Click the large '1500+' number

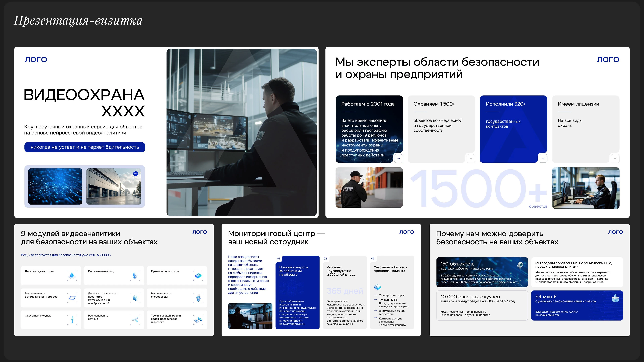[x=478, y=189]
